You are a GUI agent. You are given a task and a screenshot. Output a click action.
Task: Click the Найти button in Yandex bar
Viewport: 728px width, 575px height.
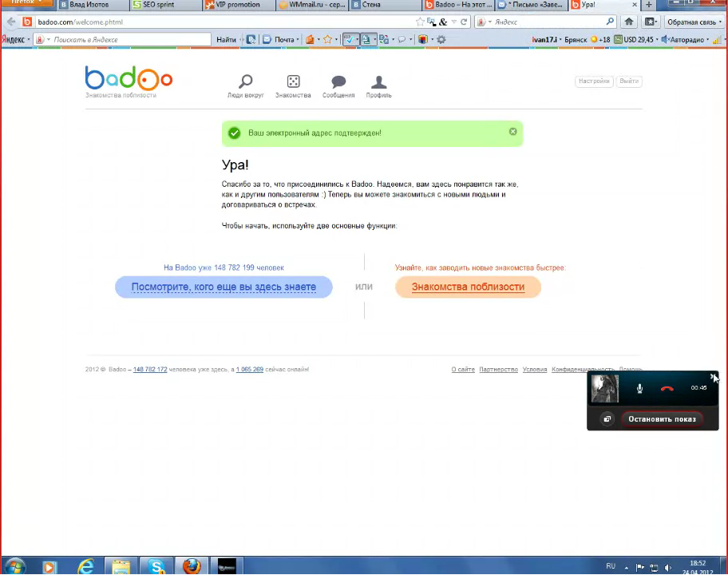(226, 39)
